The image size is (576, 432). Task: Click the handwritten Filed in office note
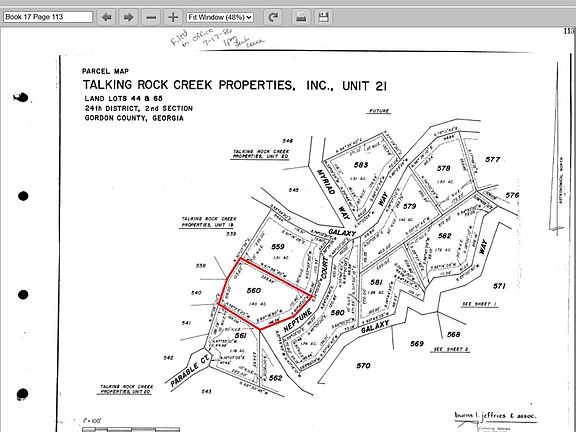coord(217,39)
